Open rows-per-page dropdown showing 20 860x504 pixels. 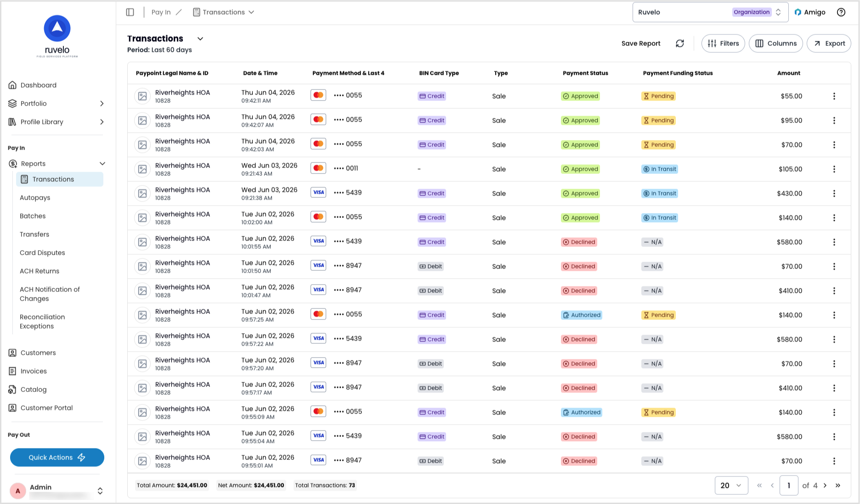[x=731, y=486]
